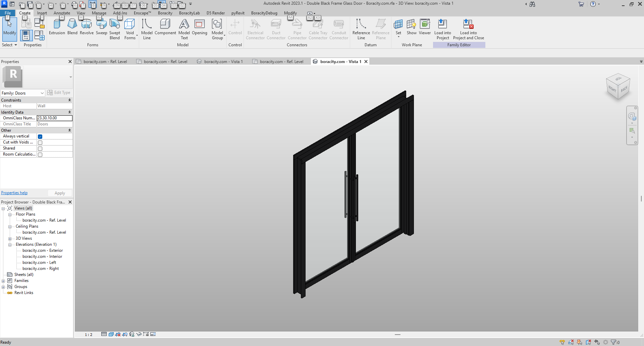
Task: Activate the Revolve tool
Action: [87, 27]
